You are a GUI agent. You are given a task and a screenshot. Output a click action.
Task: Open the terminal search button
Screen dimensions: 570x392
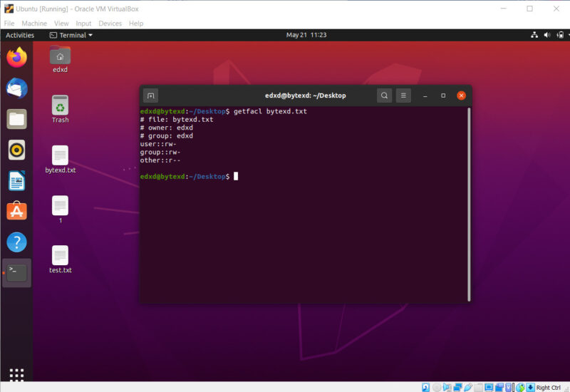pyautogui.click(x=384, y=96)
